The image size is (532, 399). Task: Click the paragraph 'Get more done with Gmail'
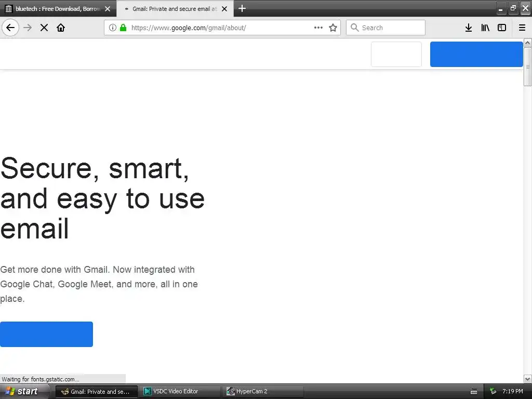pyautogui.click(x=99, y=284)
